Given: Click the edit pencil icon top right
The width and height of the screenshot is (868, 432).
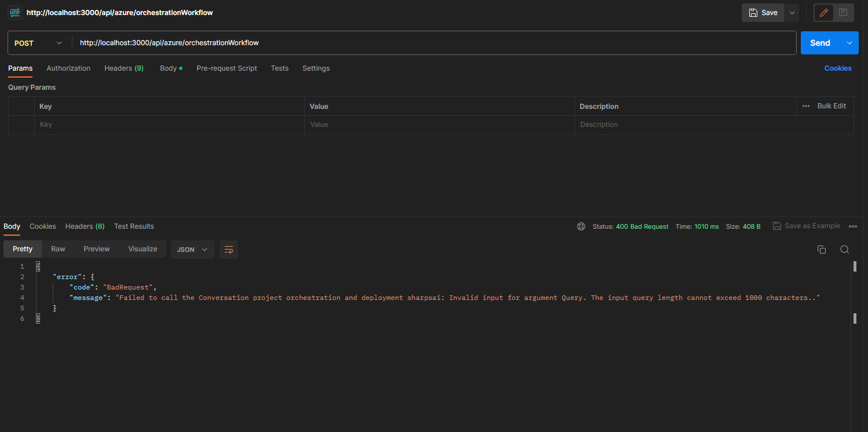Looking at the screenshot, I should pos(823,12).
